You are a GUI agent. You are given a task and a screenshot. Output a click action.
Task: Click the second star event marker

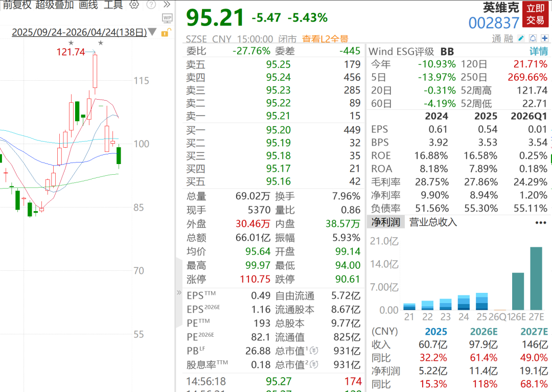tap(101, 43)
